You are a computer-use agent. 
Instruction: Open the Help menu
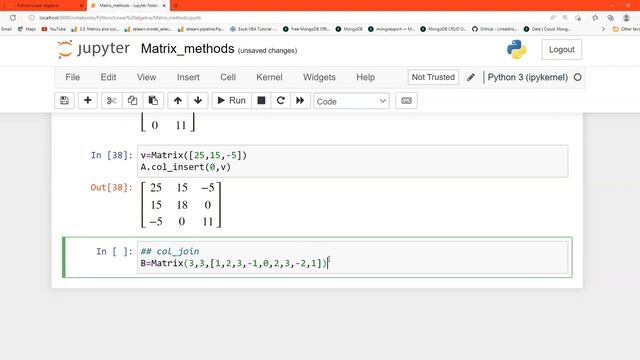pos(365,77)
